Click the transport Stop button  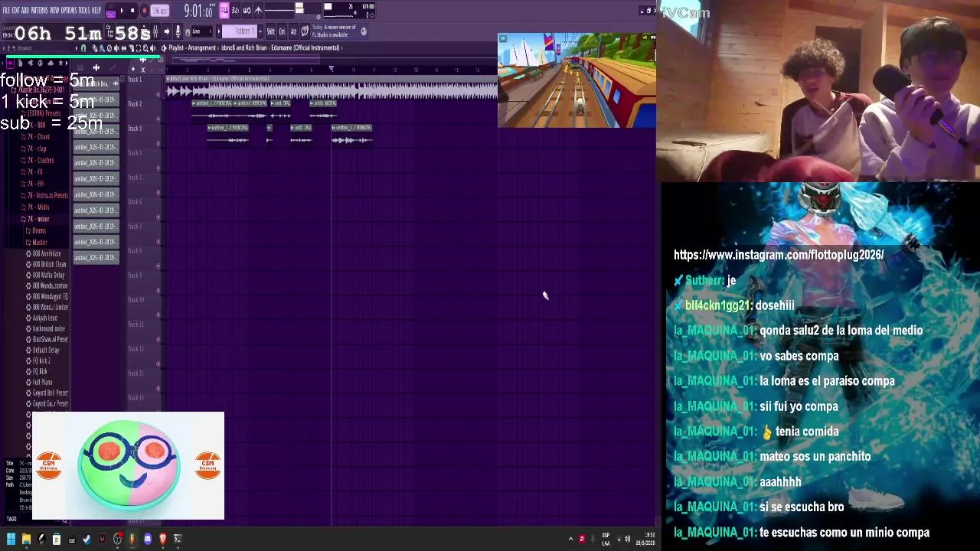pyautogui.click(x=132, y=11)
